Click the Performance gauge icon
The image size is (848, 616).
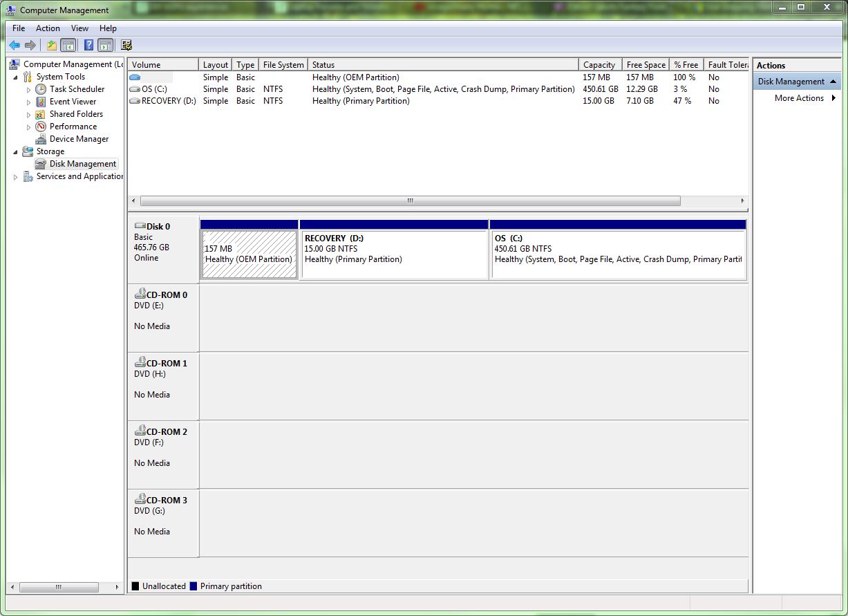click(x=41, y=127)
